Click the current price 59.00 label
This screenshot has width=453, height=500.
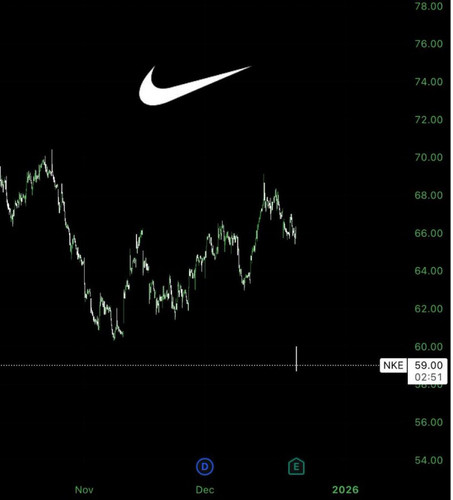click(x=428, y=365)
